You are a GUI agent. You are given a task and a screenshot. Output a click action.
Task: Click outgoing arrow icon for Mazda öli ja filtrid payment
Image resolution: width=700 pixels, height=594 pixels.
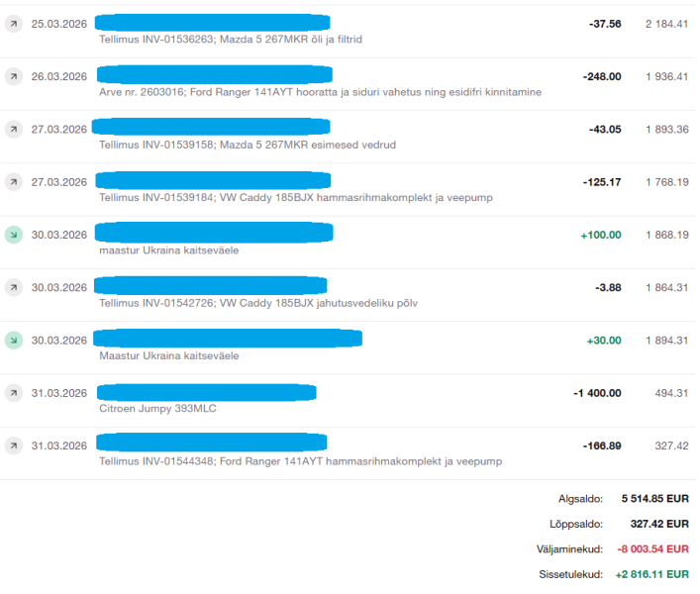13,24
